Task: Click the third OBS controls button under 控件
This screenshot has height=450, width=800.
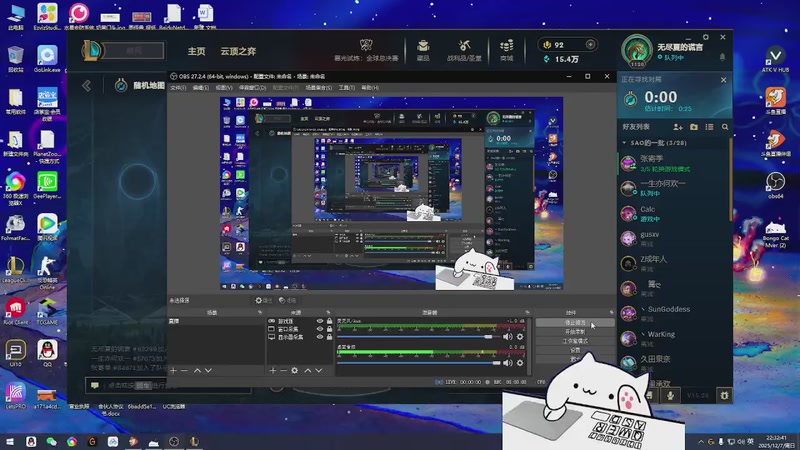Action: pyautogui.click(x=575, y=341)
